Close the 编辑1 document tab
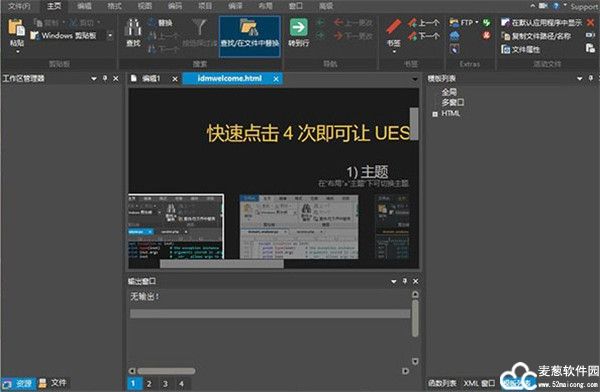 tap(175, 79)
